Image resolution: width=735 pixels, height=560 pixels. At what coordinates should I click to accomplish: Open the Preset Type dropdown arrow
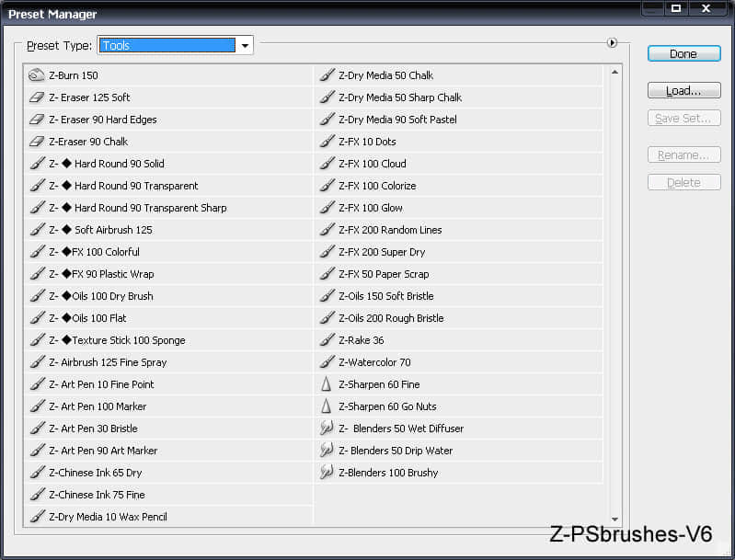click(245, 45)
